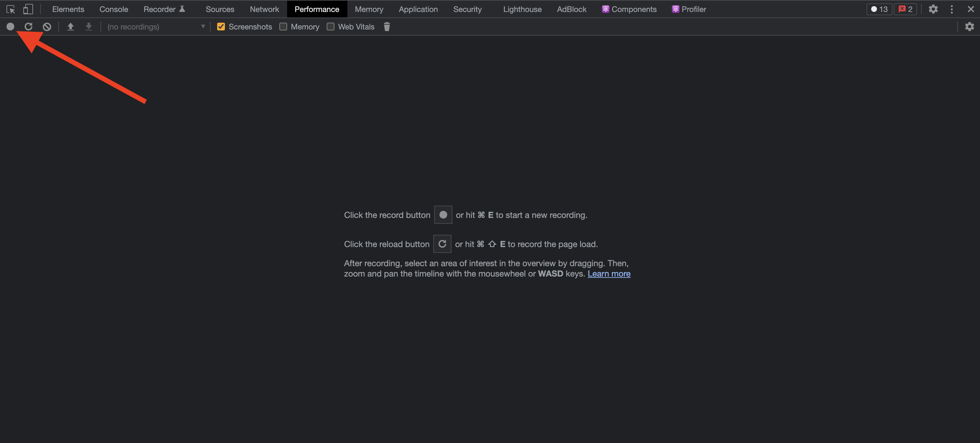Click the collect garbage trash icon
The image size is (980, 443).
coord(387,27)
